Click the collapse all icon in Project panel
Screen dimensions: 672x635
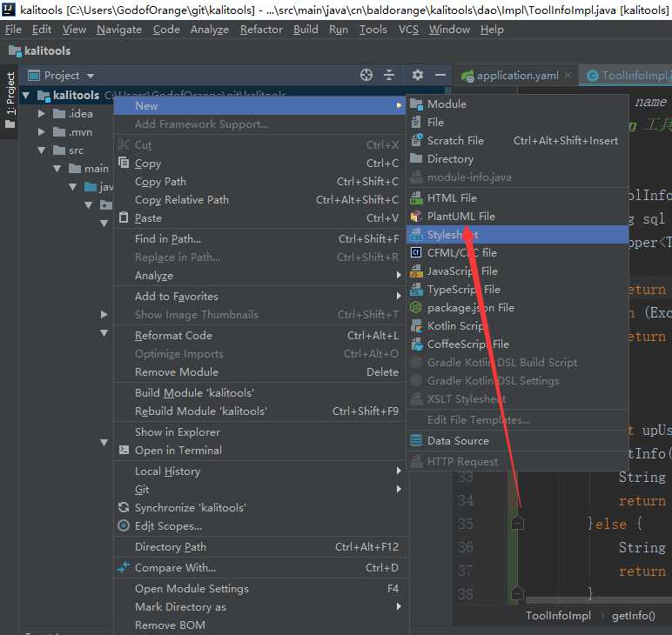point(389,76)
